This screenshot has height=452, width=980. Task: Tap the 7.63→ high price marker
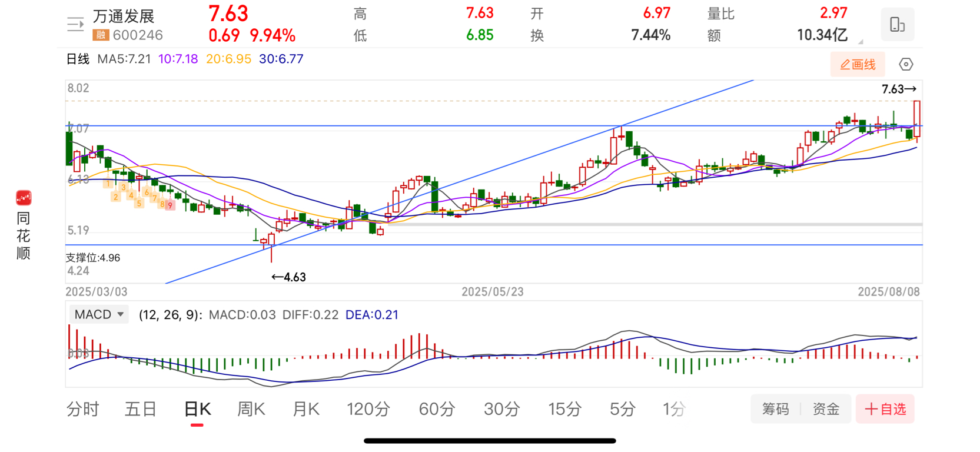[x=899, y=89]
